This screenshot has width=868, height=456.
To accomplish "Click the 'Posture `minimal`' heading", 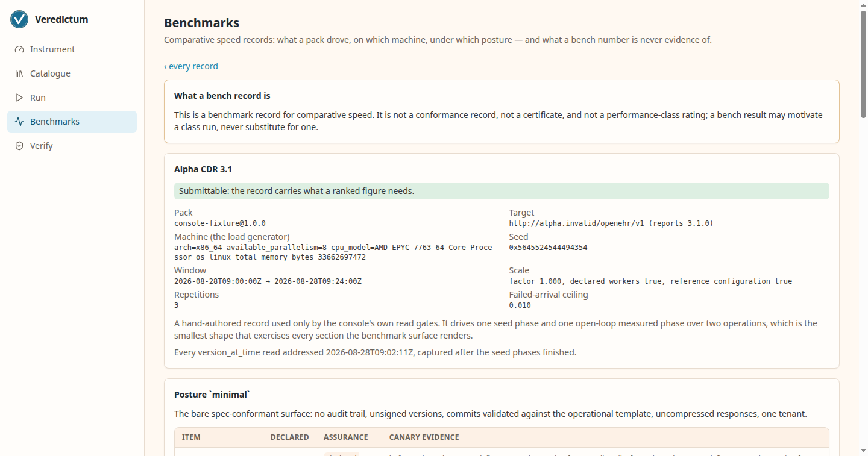I will 212,395.
